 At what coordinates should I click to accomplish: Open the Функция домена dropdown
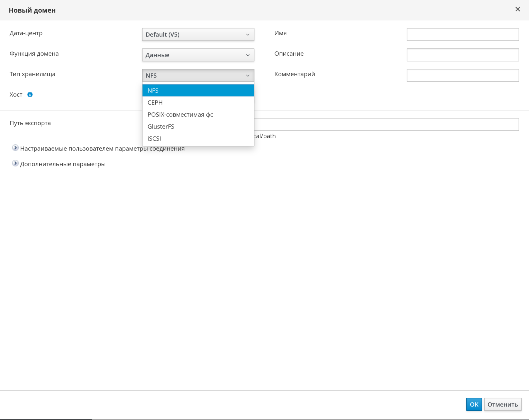coord(198,55)
